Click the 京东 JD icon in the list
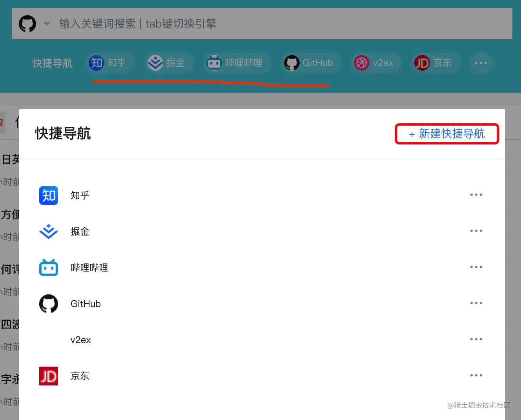The width and height of the screenshot is (521, 420). (49, 376)
